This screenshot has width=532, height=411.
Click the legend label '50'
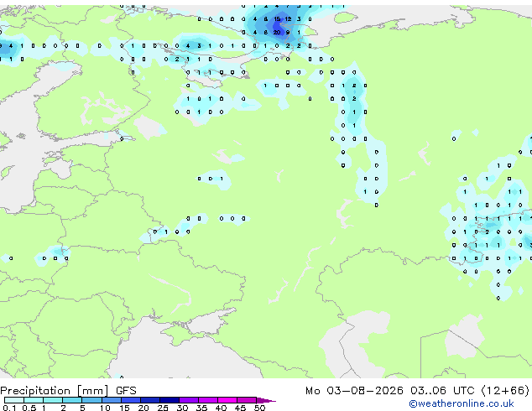pos(259,408)
